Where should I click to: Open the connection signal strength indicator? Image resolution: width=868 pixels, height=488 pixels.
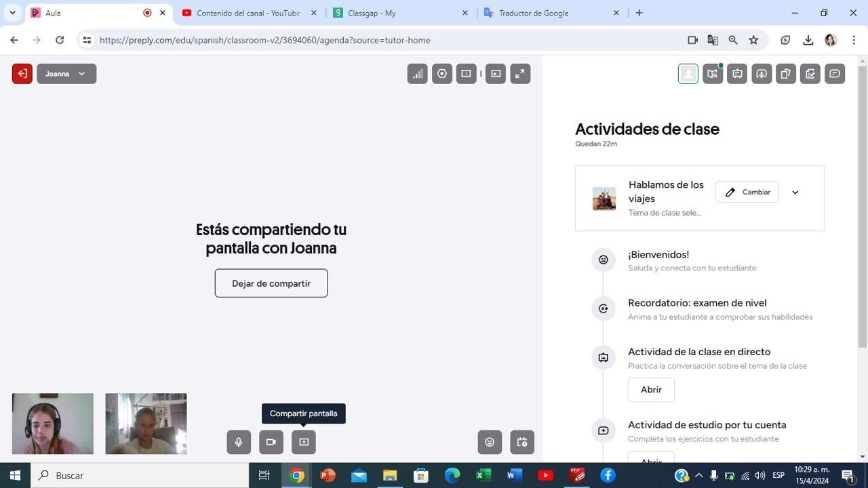pos(417,74)
